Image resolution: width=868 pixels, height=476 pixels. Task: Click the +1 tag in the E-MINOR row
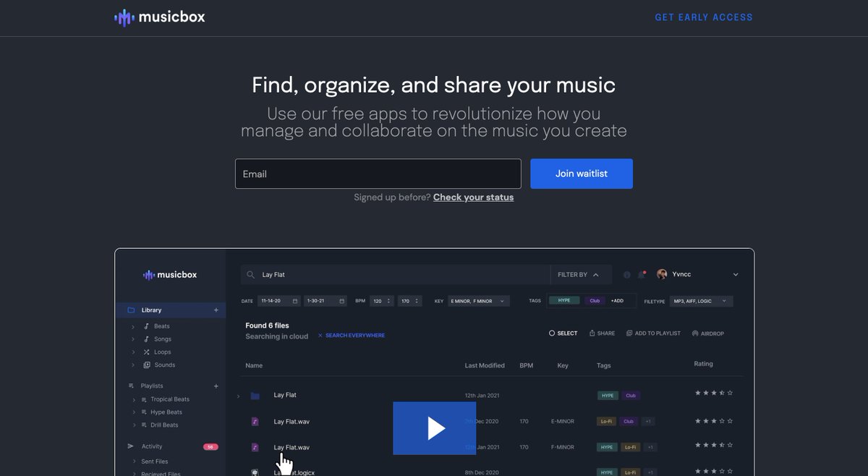pyautogui.click(x=648, y=421)
